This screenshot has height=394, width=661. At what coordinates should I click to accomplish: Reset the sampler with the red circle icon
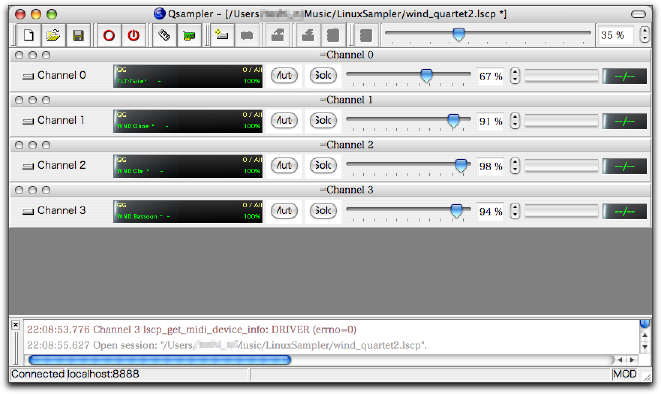109,35
